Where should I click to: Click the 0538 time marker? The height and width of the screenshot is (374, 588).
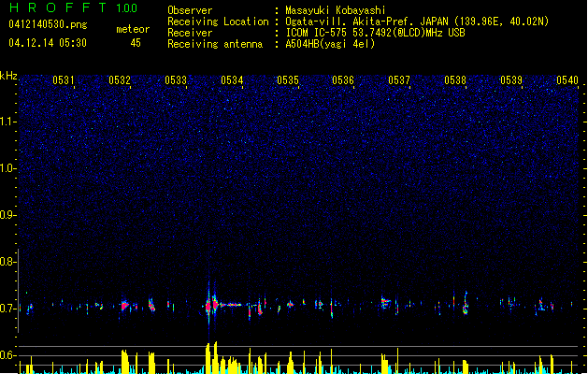[455, 79]
